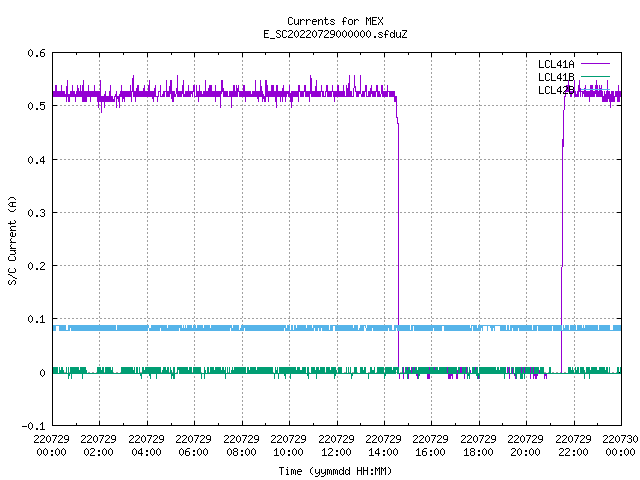Click the green LCL41B legend line sample
This screenshot has height=480, width=640.
click(x=595, y=76)
